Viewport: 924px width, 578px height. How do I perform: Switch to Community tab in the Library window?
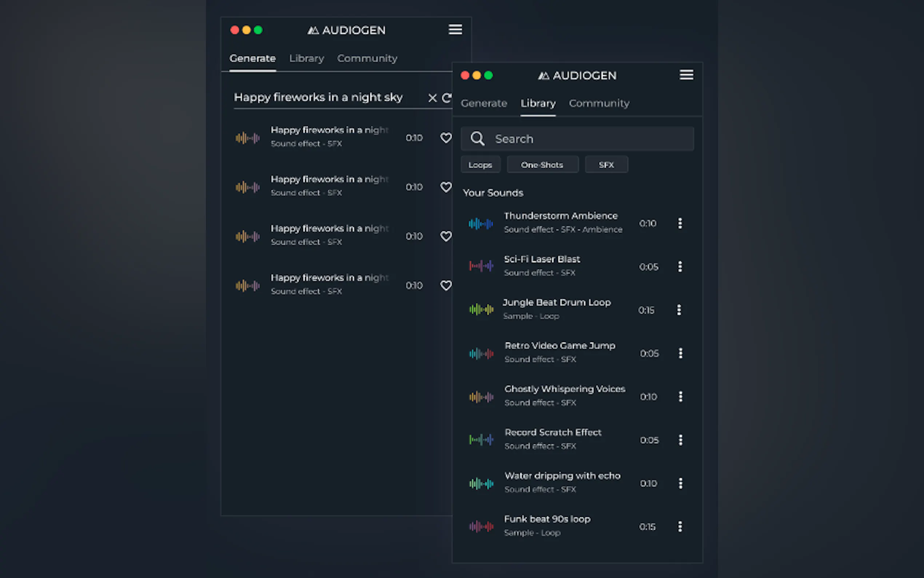point(598,103)
